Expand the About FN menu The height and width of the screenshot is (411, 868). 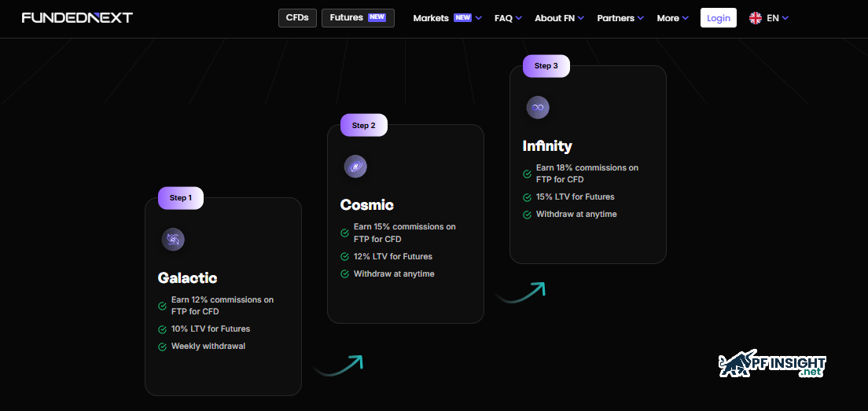[x=559, y=18]
